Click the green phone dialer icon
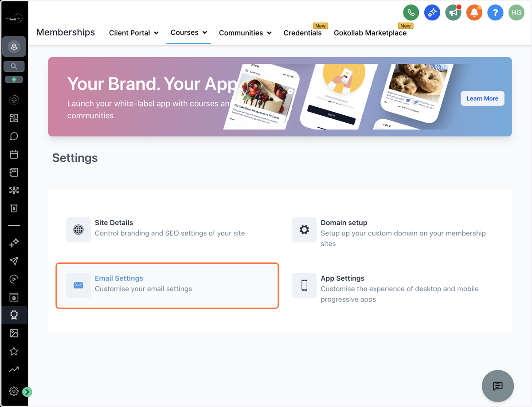This screenshot has width=532, height=407. [411, 13]
